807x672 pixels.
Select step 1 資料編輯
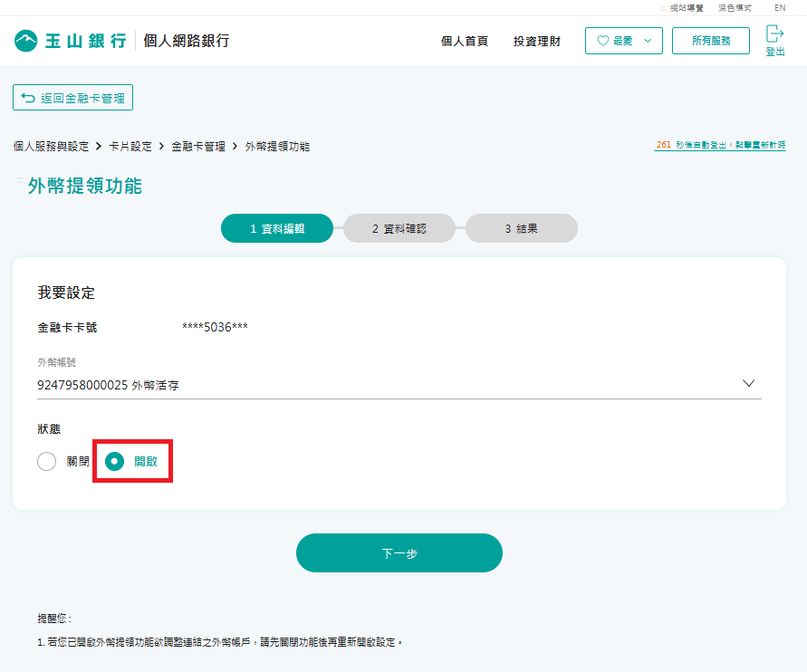click(x=277, y=228)
